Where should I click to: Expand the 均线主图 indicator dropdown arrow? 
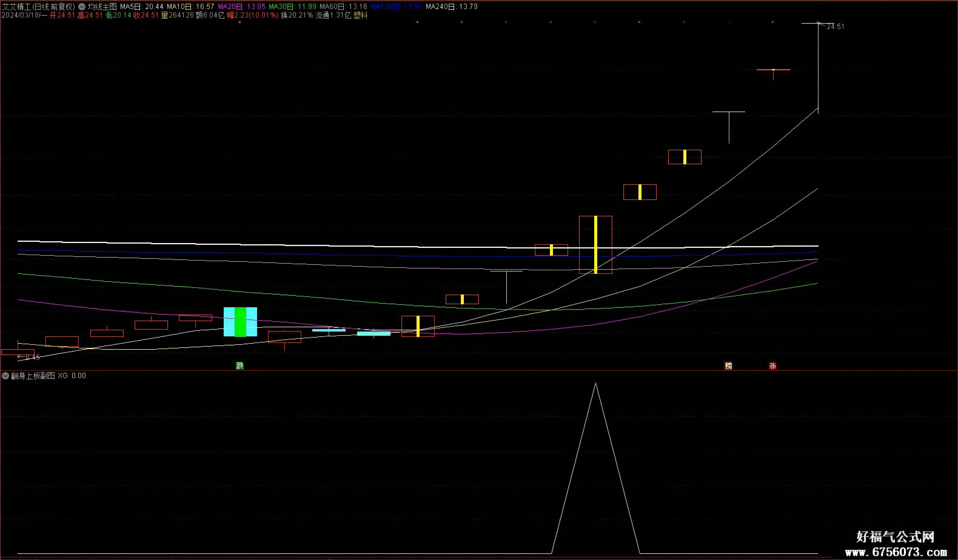click(x=82, y=7)
